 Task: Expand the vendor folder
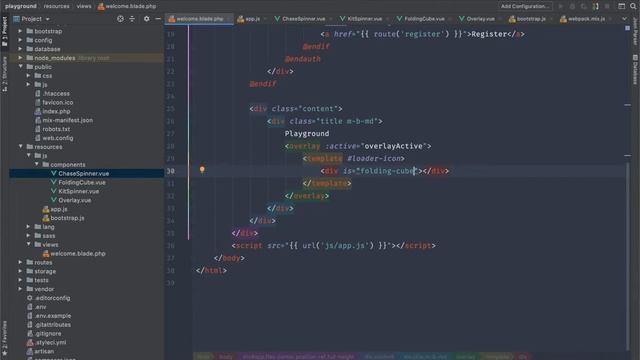coord(20,289)
